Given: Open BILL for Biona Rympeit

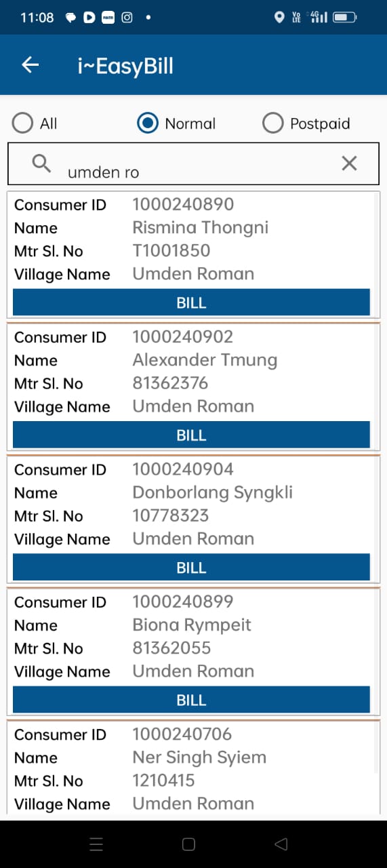Looking at the screenshot, I should 191,699.
